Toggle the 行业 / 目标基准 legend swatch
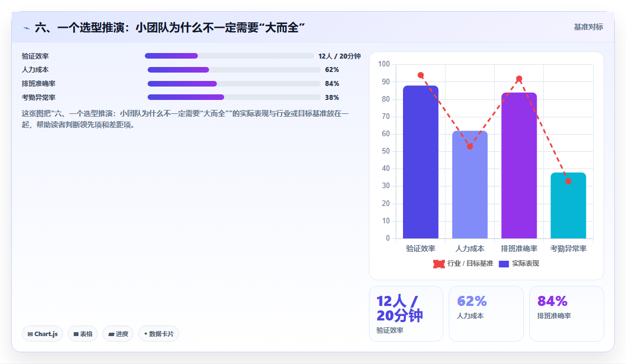626x364 pixels. 439,264
